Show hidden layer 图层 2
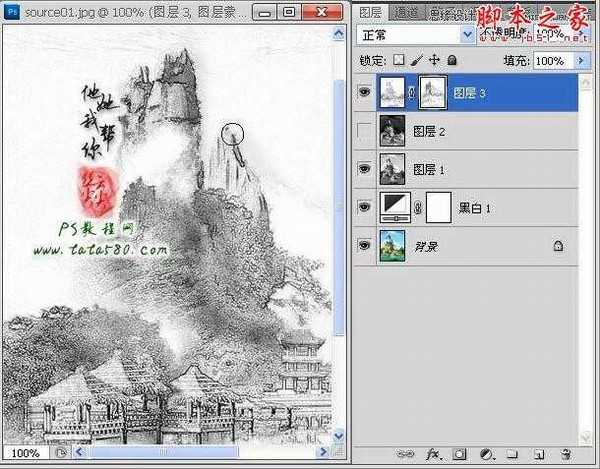This screenshot has height=469, width=600. click(365, 130)
